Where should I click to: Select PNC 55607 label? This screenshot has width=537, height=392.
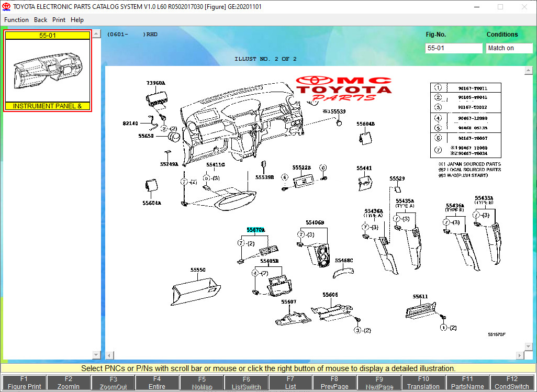pyautogui.click(x=289, y=301)
